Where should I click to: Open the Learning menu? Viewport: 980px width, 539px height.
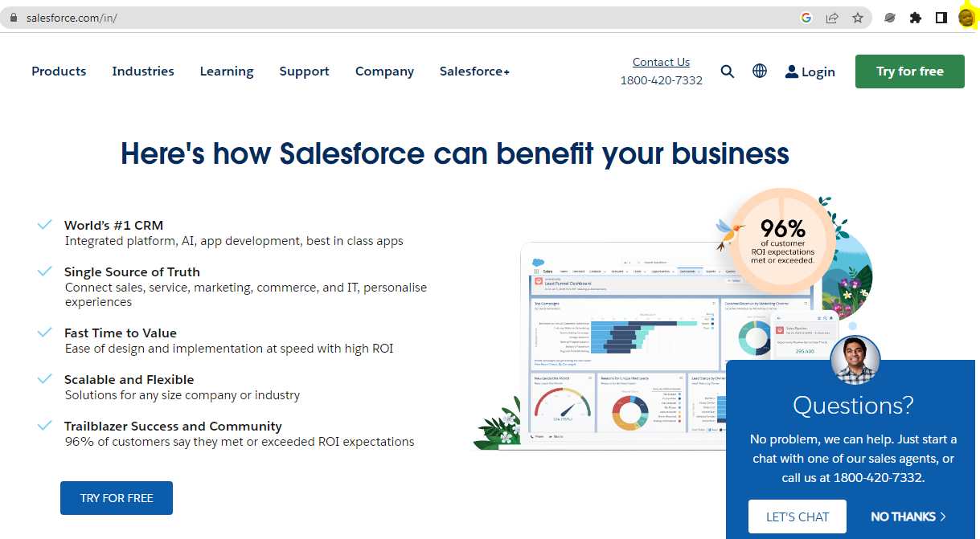(x=227, y=71)
